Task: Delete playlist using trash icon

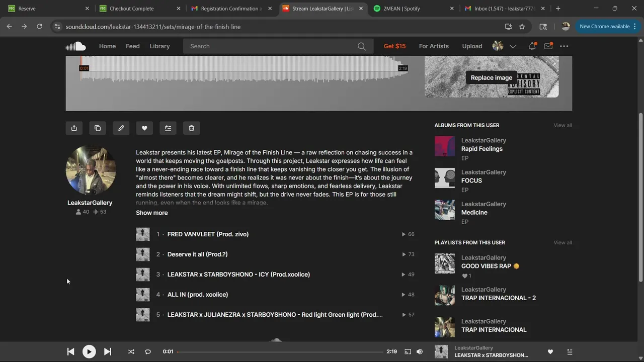Action: coord(192,128)
